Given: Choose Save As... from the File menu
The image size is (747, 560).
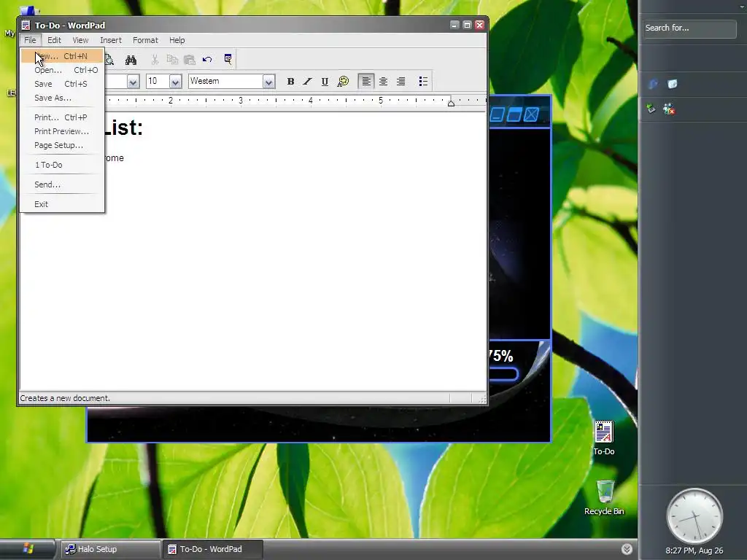Looking at the screenshot, I should [62, 98].
